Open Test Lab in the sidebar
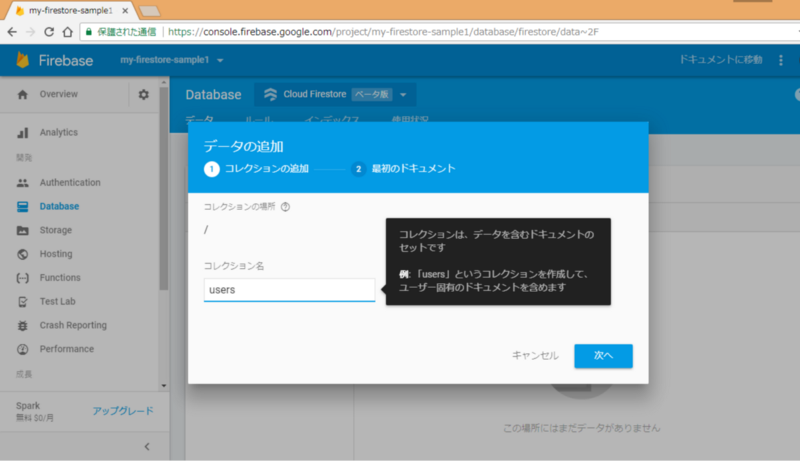 (58, 302)
